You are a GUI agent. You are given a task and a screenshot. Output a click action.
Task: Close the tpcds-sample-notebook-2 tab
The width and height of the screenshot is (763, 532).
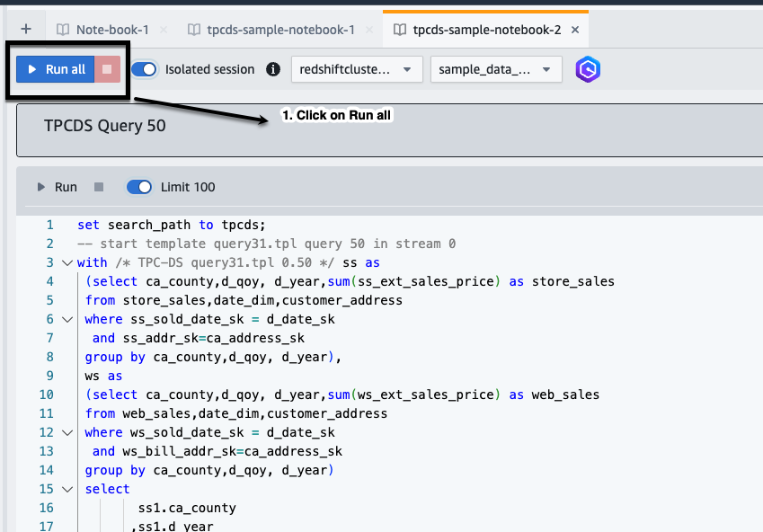(x=575, y=30)
